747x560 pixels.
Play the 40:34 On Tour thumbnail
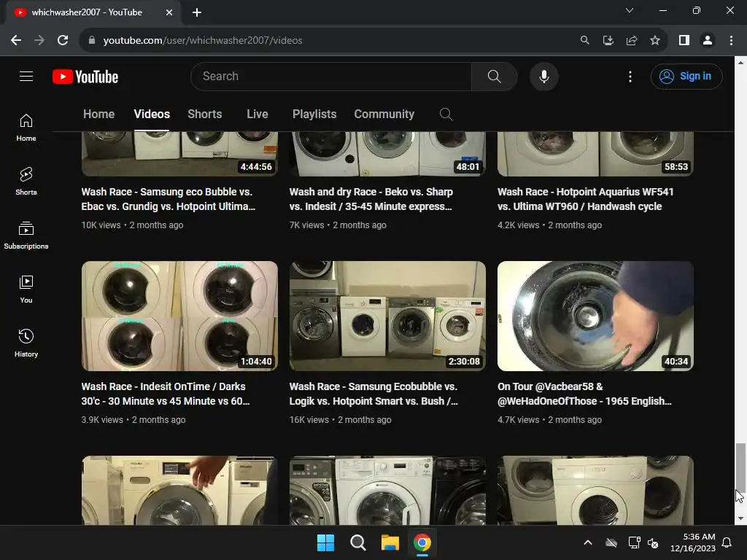(x=595, y=316)
